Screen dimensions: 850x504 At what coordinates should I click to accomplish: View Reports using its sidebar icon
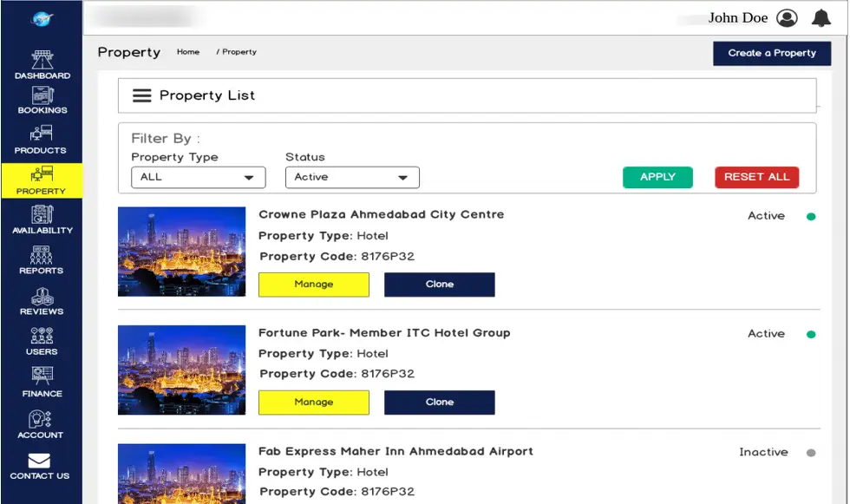pos(42,254)
